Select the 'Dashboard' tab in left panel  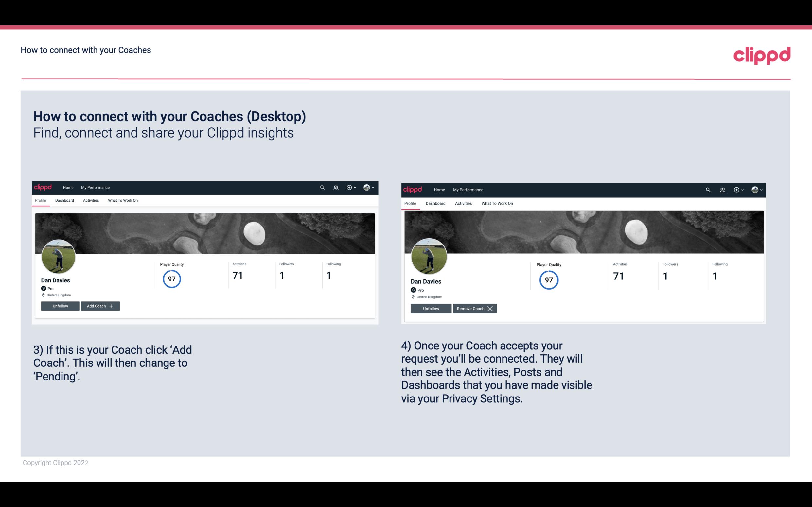pyautogui.click(x=64, y=200)
